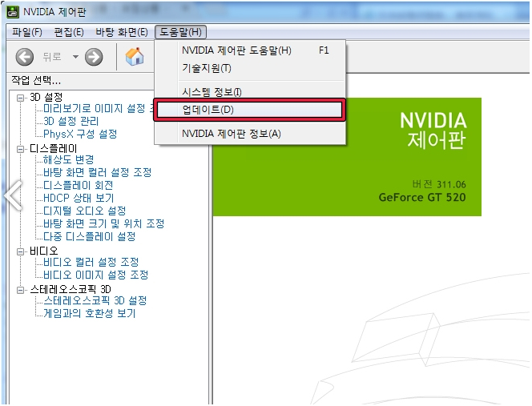Open 바탕 화면 컬러 설정 조정
This screenshot has height=406, width=532.
tap(98, 173)
